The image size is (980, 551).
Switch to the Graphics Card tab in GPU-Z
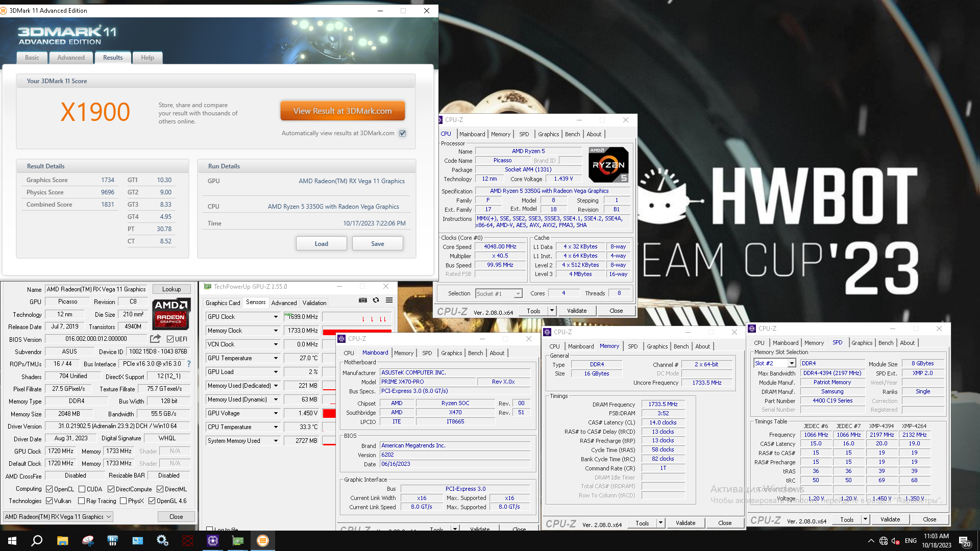click(223, 303)
